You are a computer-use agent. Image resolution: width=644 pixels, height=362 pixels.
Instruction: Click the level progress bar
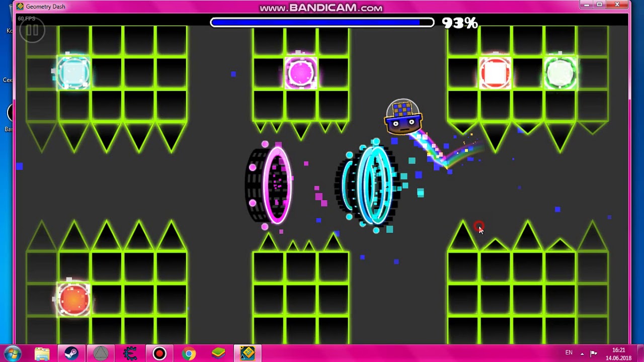pos(322,23)
